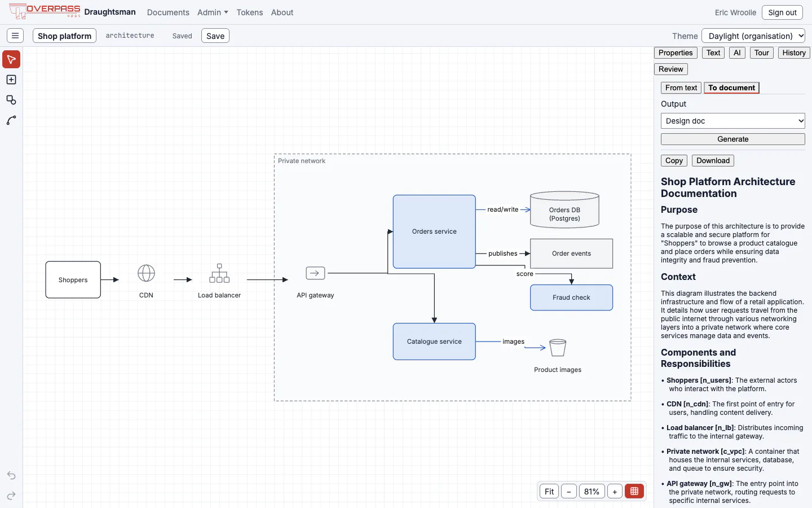Select the CDN globe icon node
Screen dimensions: 812x508
[146, 273]
